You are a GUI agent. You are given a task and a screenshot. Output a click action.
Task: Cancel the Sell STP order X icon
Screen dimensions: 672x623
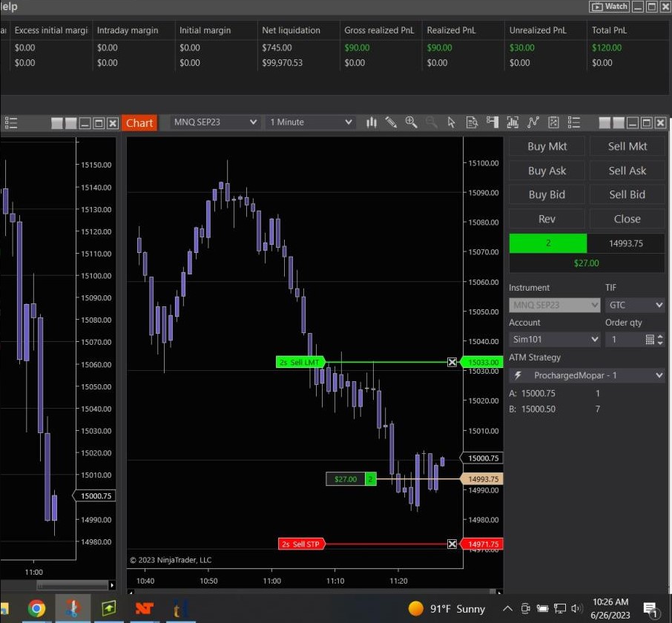(x=452, y=544)
